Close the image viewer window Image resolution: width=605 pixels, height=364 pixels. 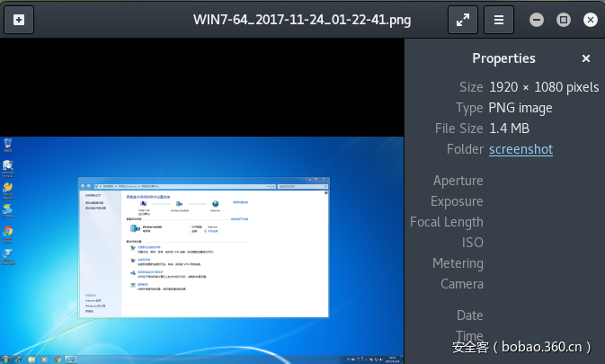591,19
